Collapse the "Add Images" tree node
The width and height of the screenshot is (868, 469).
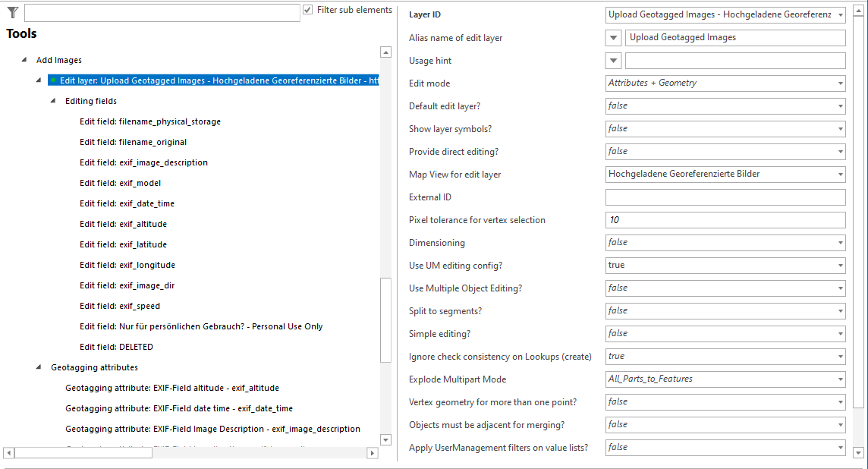click(x=23, y=60)
